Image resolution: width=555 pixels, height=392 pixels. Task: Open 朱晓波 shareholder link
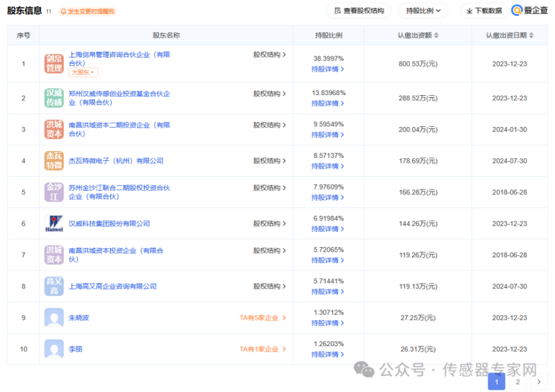(79, 318)
